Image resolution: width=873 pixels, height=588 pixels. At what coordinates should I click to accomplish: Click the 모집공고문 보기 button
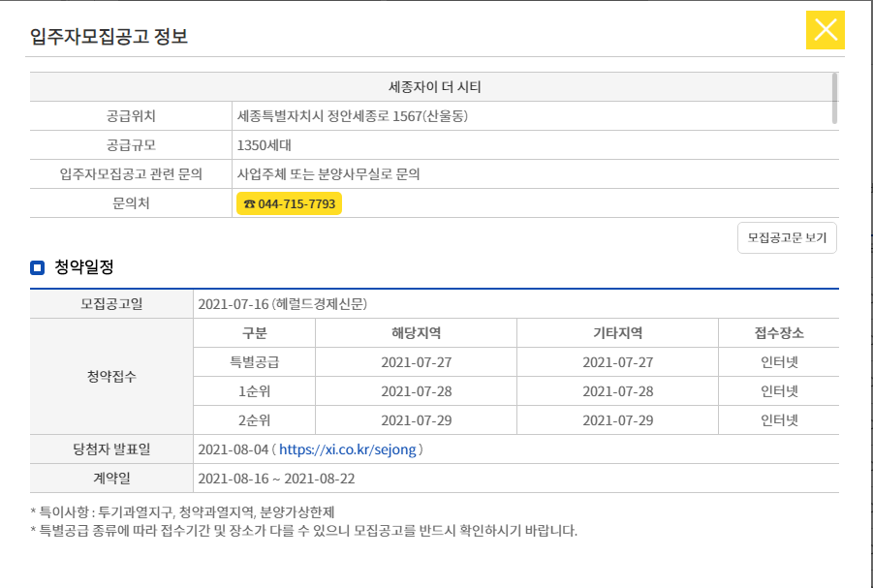(787, 237)
